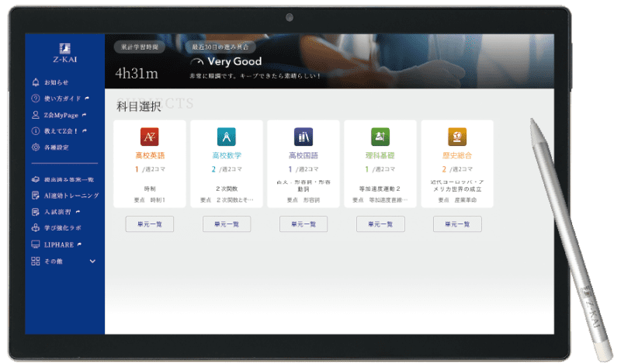Open the 高校数学 compass icon
This screenshot has width=621, height=364.
(x=226, y=137)
